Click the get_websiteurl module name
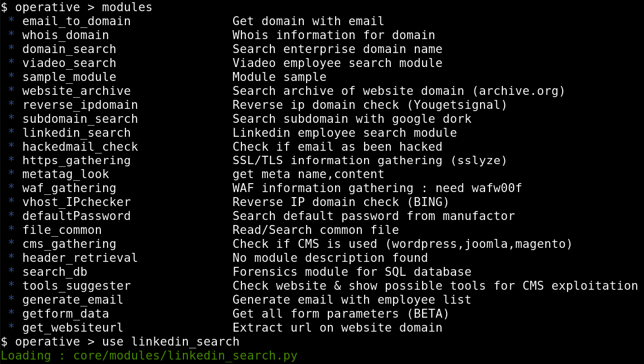 coord(72,328)
